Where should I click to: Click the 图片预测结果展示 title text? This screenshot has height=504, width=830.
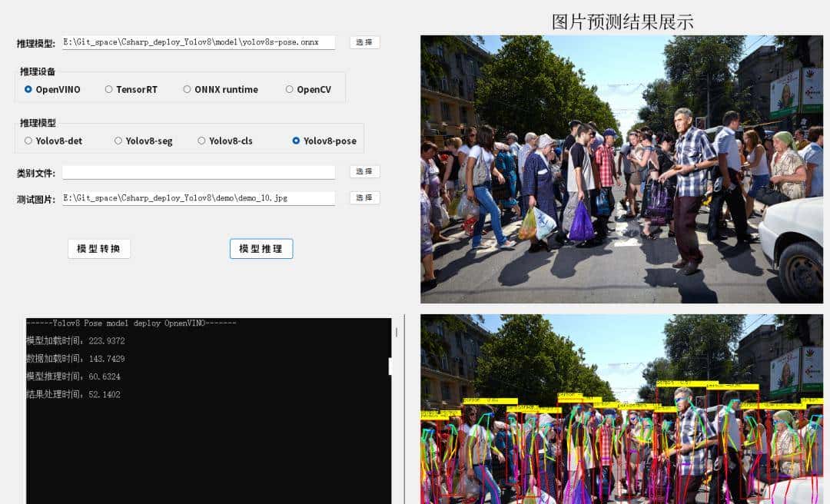tap(621, 21)
